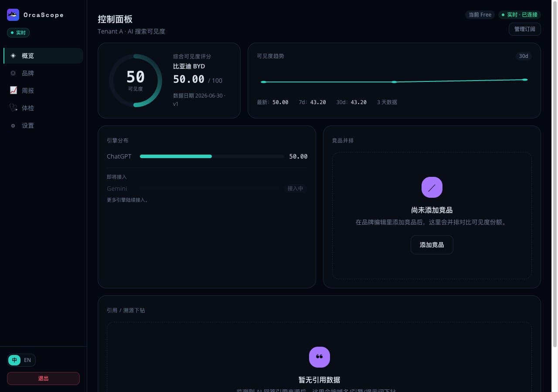Click the Tenant A · AI 搜索可见度 subtitle
The height and width of the screenshot is (392, 558).
coord(132,31)
